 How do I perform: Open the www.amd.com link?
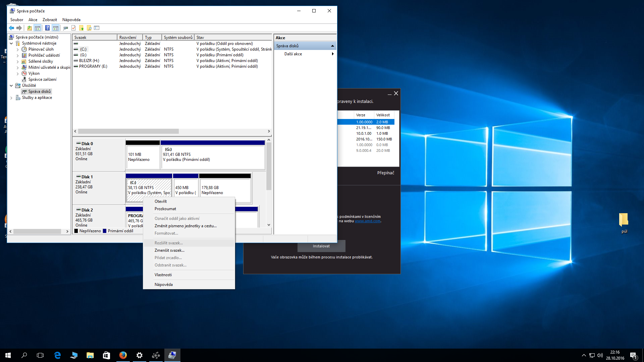click(367, 221)
